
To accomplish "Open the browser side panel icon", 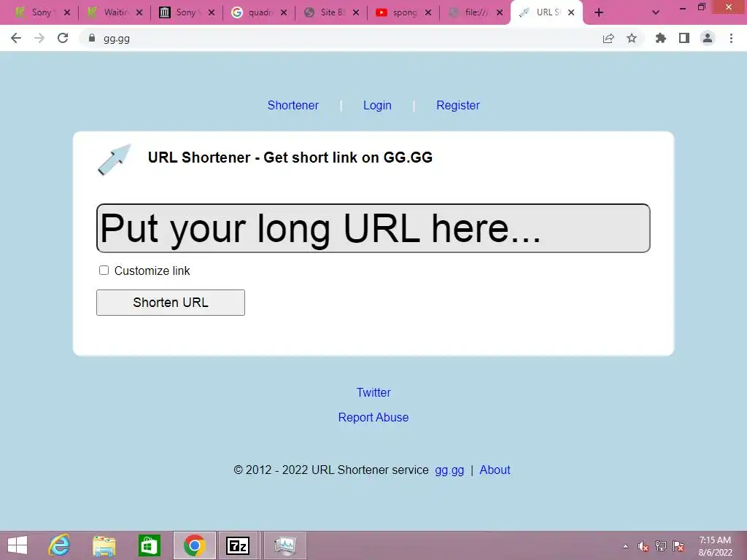I will click(x=684, y=38).
